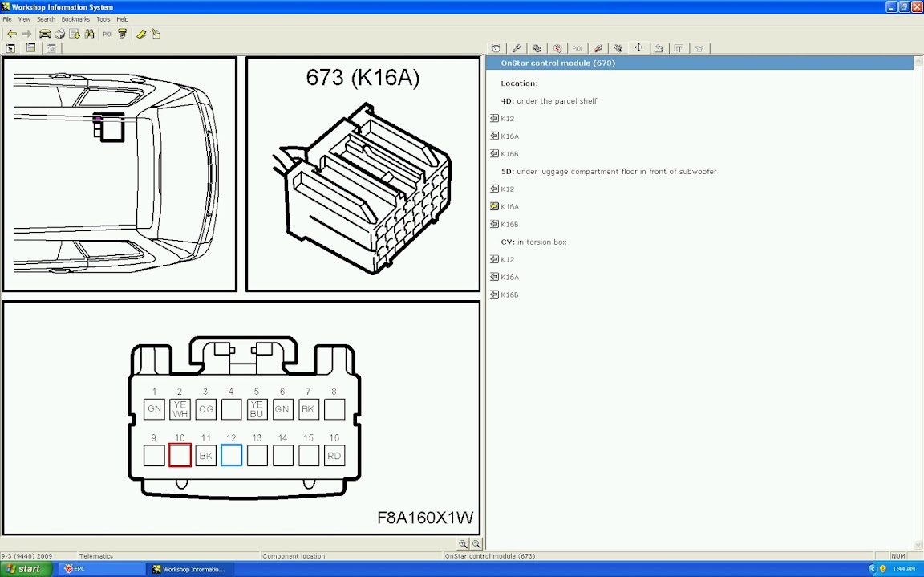
Task: Click pin 5 YE BU terminal
Action: [x=257, y=409]
